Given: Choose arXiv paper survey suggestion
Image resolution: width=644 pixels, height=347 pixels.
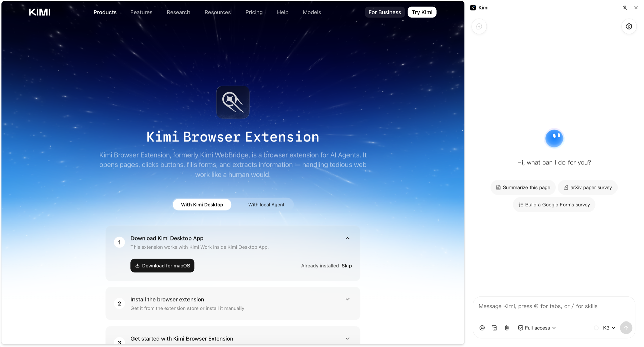Looking at the screenshot, I should point(588,187).
